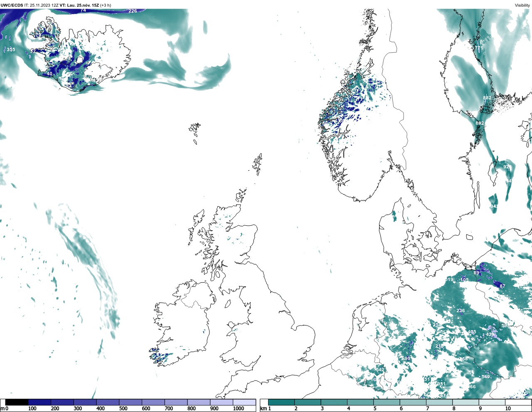The width and height of the screenshot is (532, 412).
Task: Click the 'VT: Lau. 25.nóv. 15Z' valid time text
Action: point(79,5)
